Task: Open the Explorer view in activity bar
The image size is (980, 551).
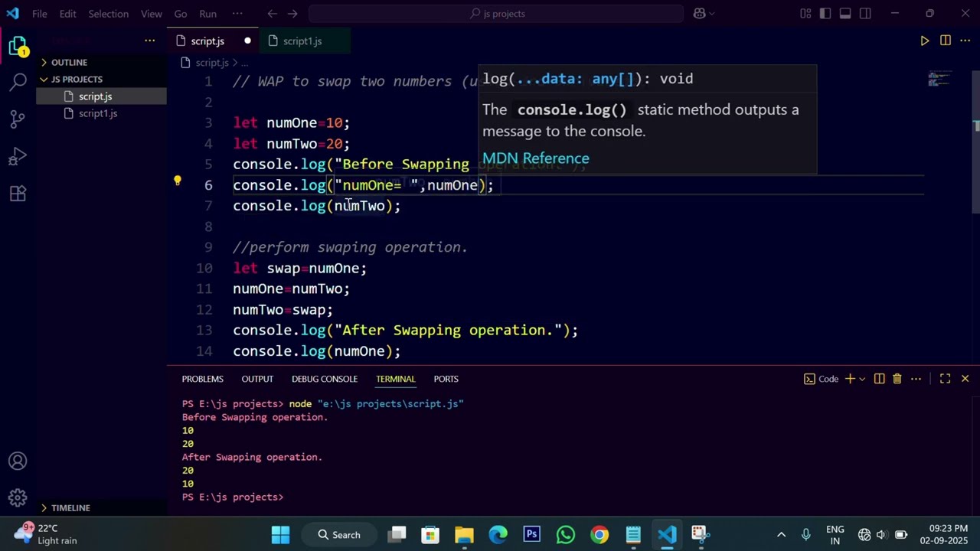Action: coord(18,46)
